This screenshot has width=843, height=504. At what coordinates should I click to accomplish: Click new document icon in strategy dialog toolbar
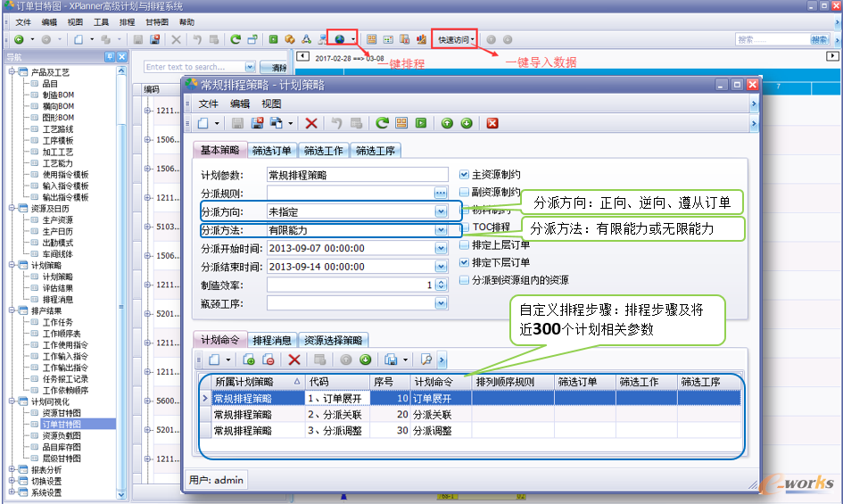click(203, 123)
